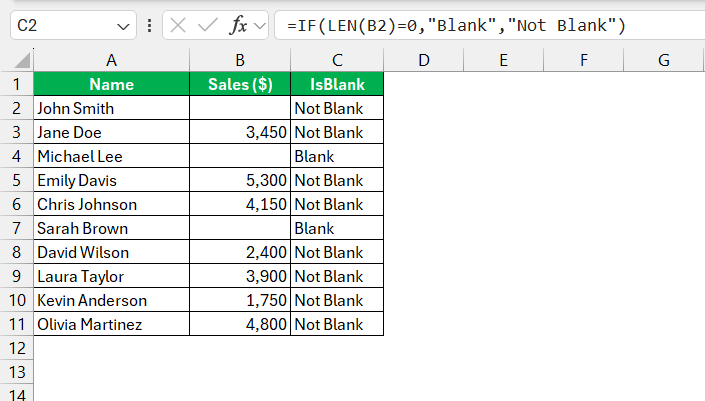Click the IsBlank header cell

coord(337,84)
